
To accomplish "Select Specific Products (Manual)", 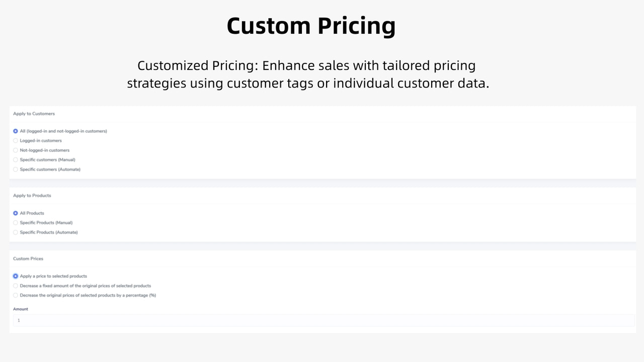I will (x=46, y=222).
